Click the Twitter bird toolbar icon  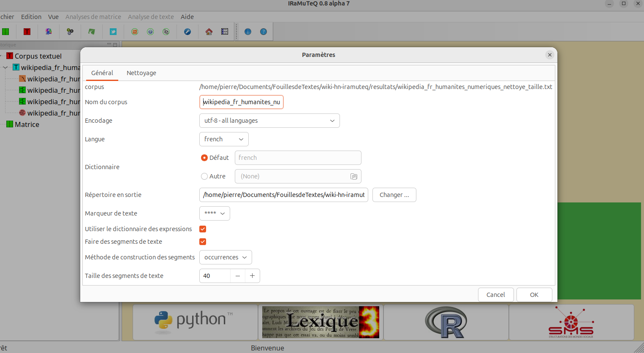point(113,32)
